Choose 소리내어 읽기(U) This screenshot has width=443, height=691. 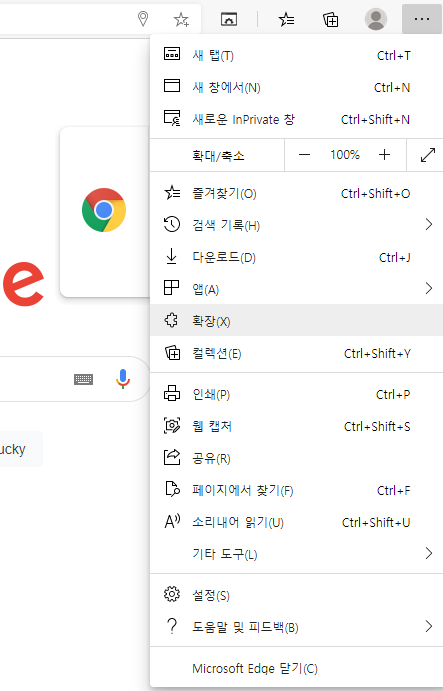coord(296,522)
